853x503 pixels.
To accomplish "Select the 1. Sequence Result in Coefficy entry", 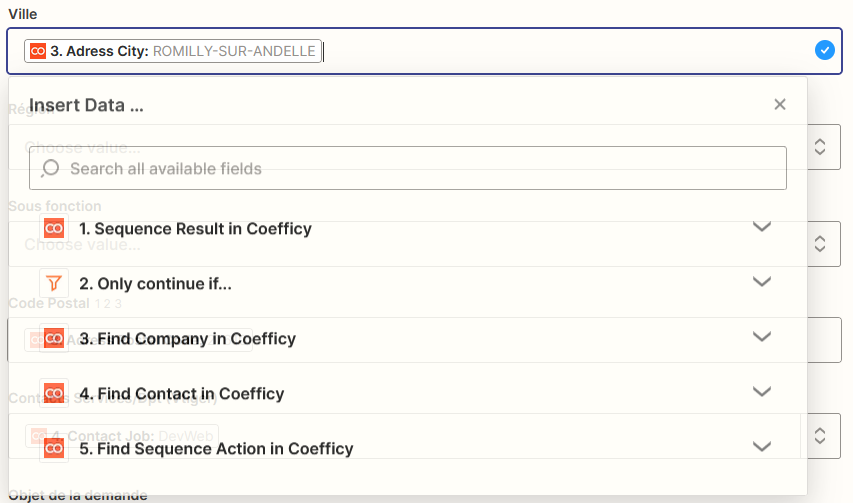I will click(x=195, y=229).
